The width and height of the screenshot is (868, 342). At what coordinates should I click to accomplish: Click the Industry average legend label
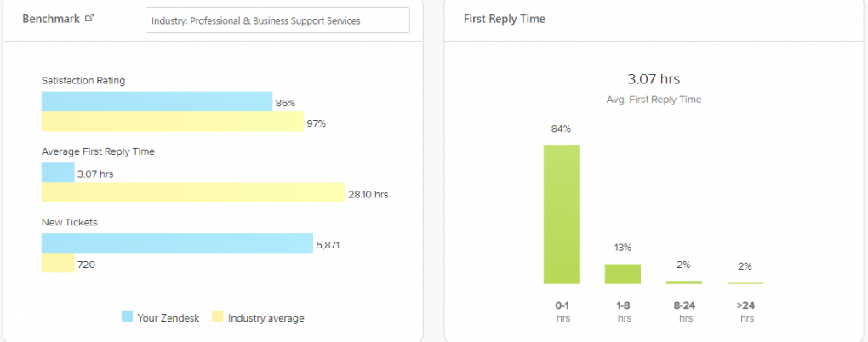(x=266, y=318)
